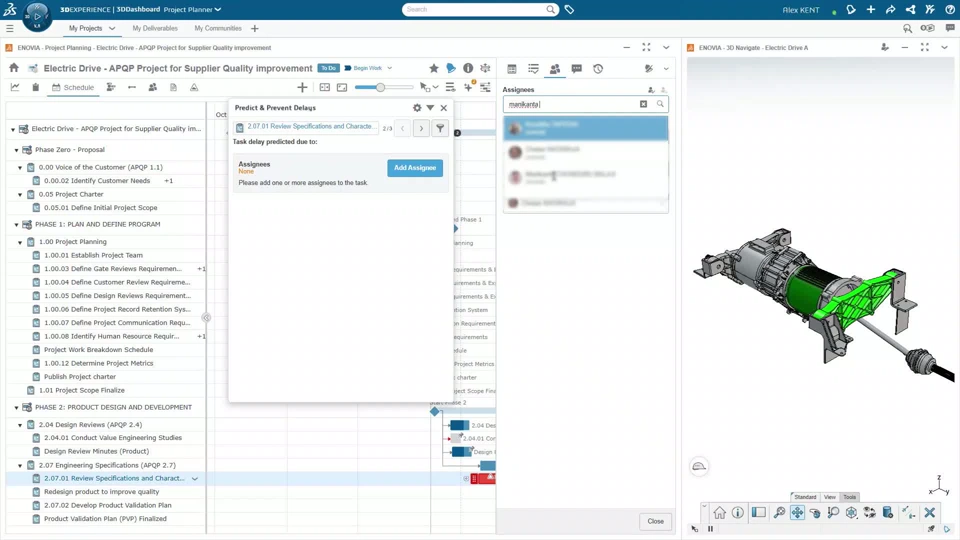960x540 pixels.
Task: Collapse 2.07 Engineering Specifications node
Action: (x=20, y=465)
